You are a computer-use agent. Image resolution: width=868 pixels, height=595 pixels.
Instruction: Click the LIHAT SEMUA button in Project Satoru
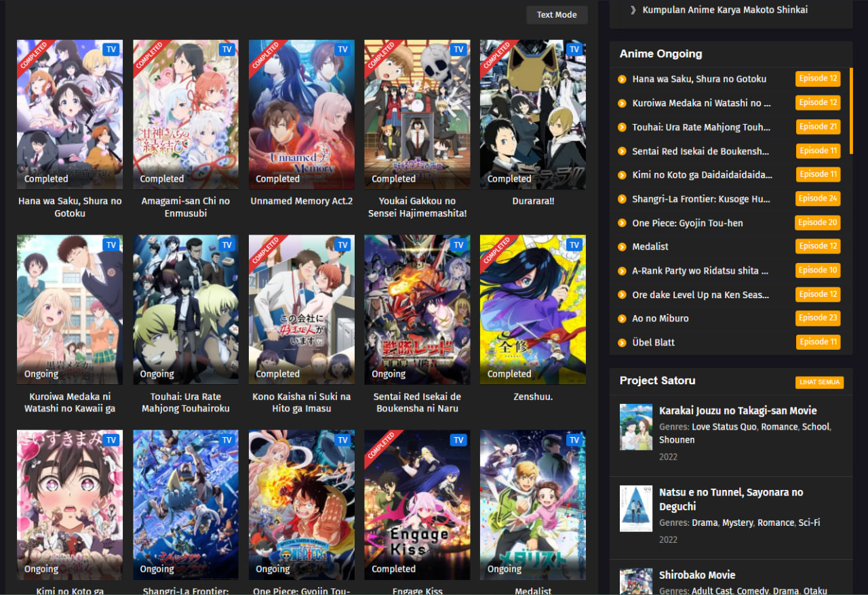[819, 382]
